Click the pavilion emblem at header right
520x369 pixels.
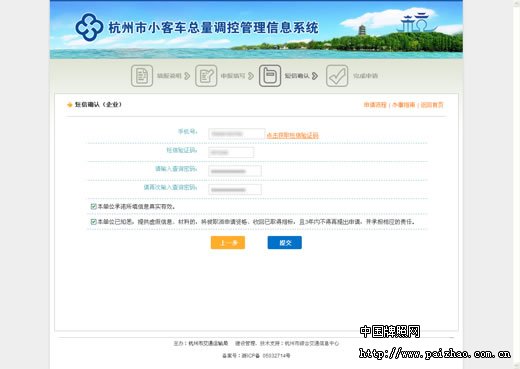[416, 23]
